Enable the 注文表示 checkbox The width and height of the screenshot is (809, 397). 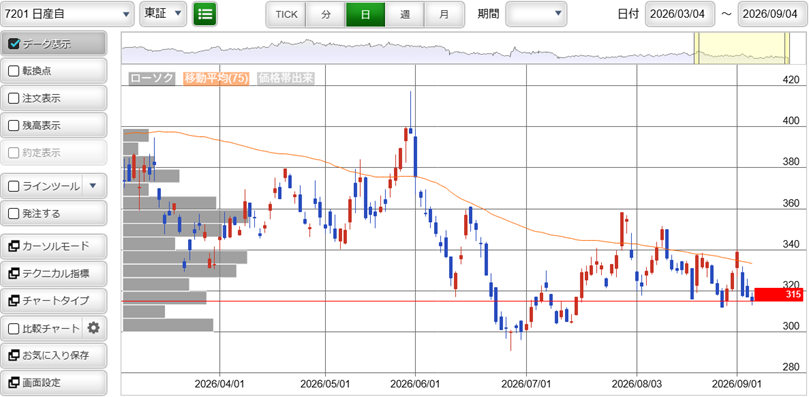(13, 98)
